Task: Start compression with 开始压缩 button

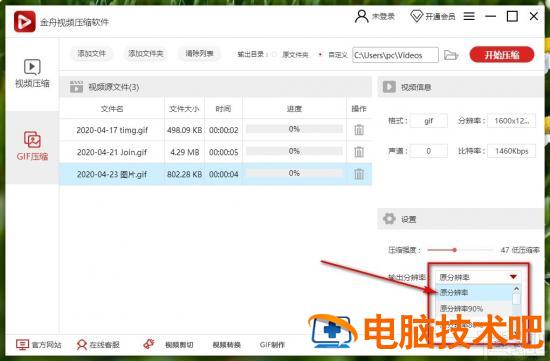Action: [x=502, y=55]
